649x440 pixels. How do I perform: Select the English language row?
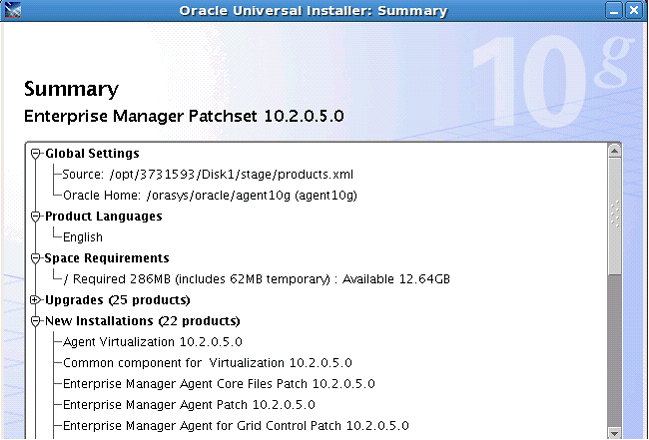coord(83,237)
